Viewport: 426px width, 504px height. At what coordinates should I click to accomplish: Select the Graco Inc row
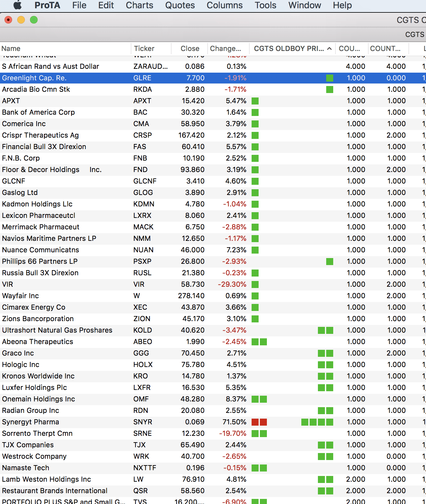(213, 353)
